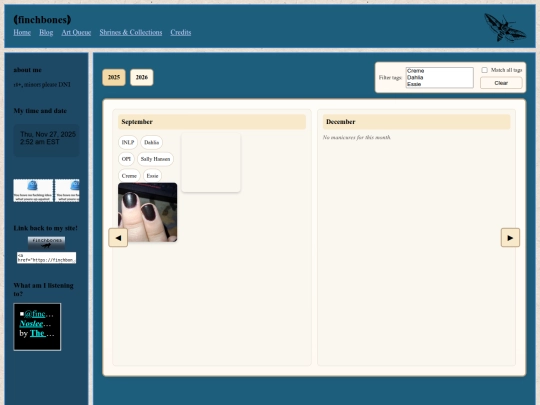Advance months with right arrow button

[510, 238]
